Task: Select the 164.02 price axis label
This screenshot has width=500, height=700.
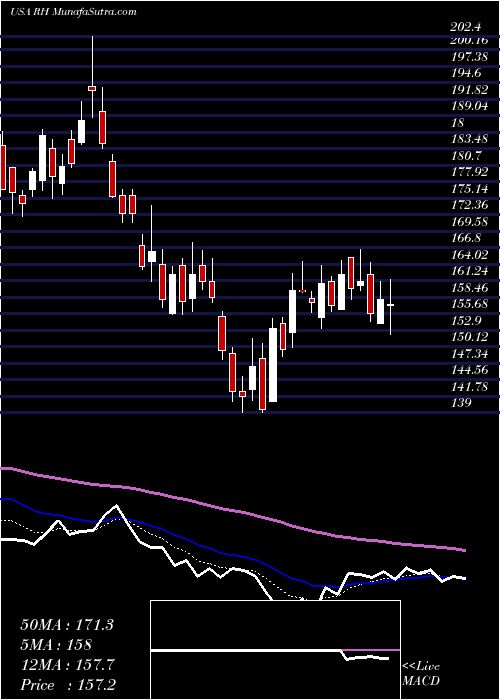Action: click(x=468, y=254)
